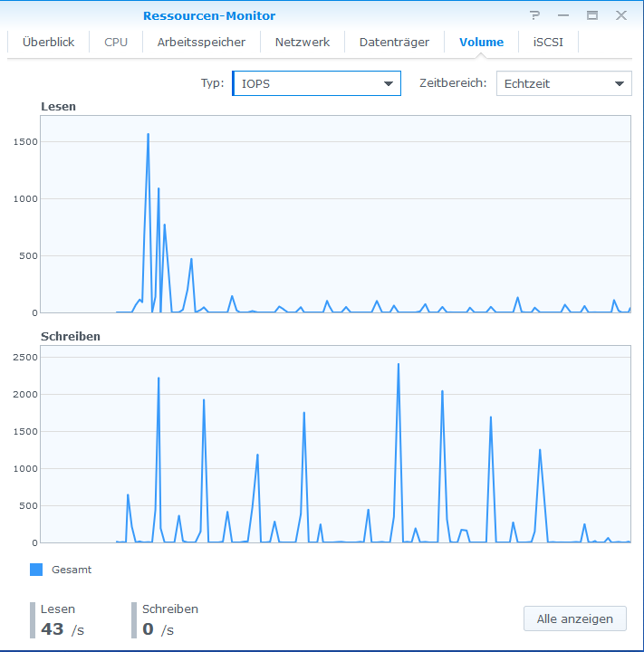Toggle the Gesamt legend color swatch

point(36,570)
